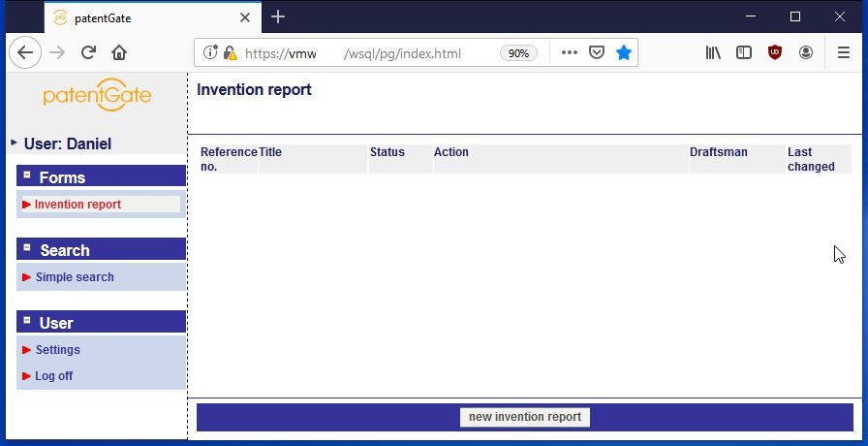Minimize the browser window
The height and width of the screenshot is (446, 868).
click(751, 16)
